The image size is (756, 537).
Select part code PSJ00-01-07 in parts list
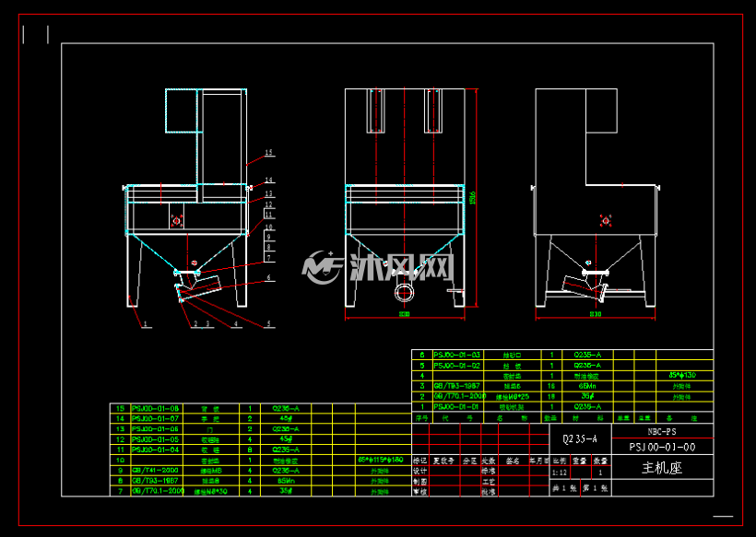point(155,418)
